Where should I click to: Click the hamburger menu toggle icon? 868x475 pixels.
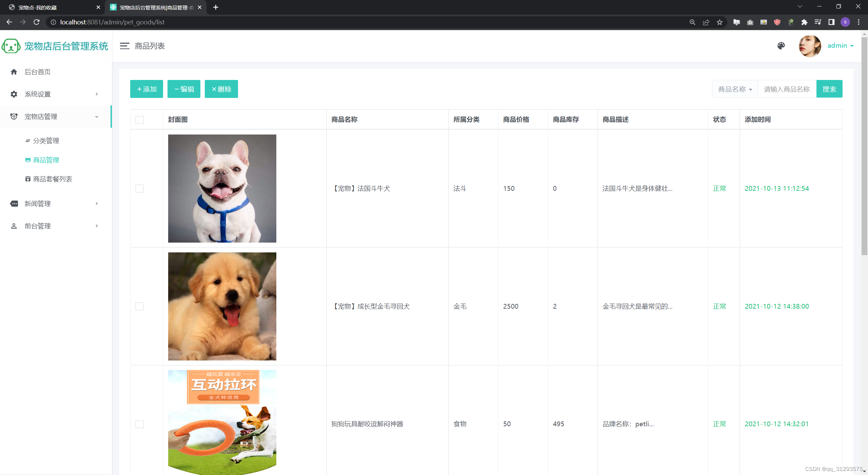click(124, 46)
